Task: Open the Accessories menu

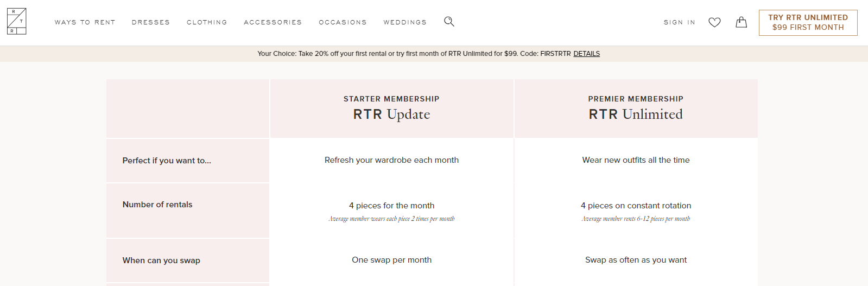Action: (x=273, y=22)
